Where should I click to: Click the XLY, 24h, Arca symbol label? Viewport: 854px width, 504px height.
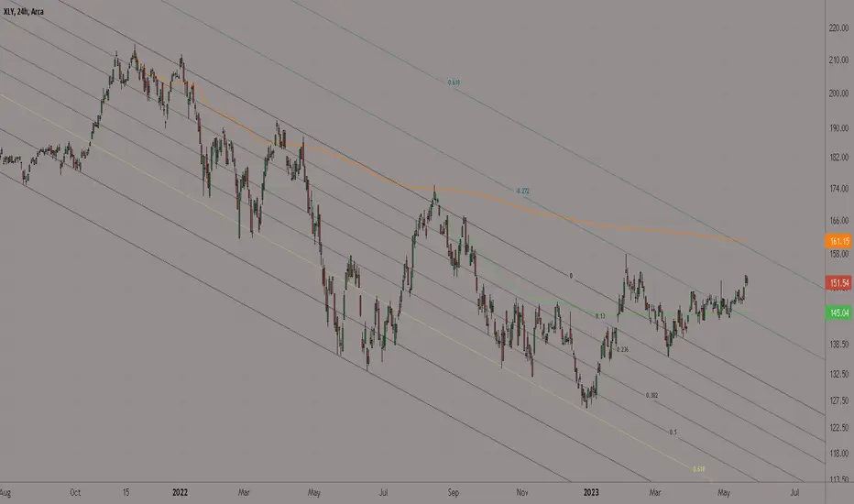pos(24,11)
